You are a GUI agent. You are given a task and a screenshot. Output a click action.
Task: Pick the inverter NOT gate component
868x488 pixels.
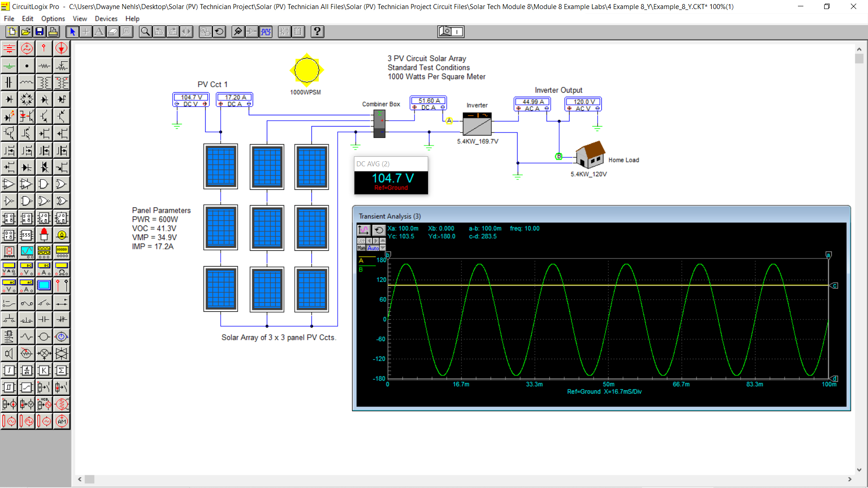coord(9,201)
